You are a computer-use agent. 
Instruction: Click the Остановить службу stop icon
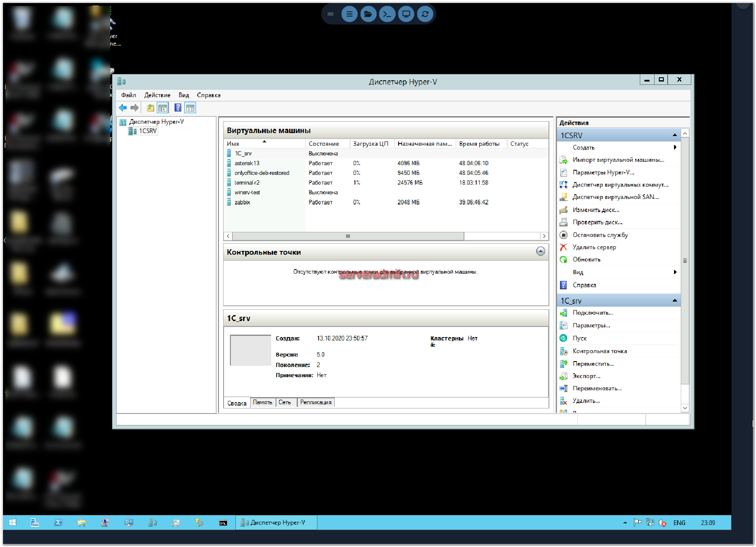[563, 235]
